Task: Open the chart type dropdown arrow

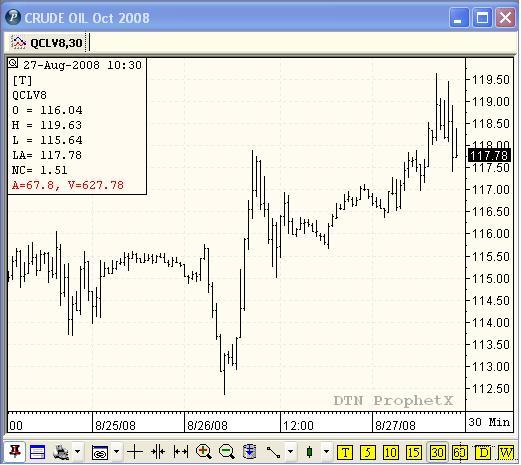Action: point(326,452)
